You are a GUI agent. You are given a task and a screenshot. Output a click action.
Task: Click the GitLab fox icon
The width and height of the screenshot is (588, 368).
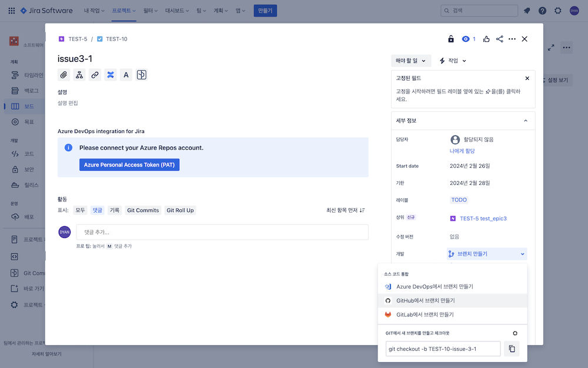point(388,314)
